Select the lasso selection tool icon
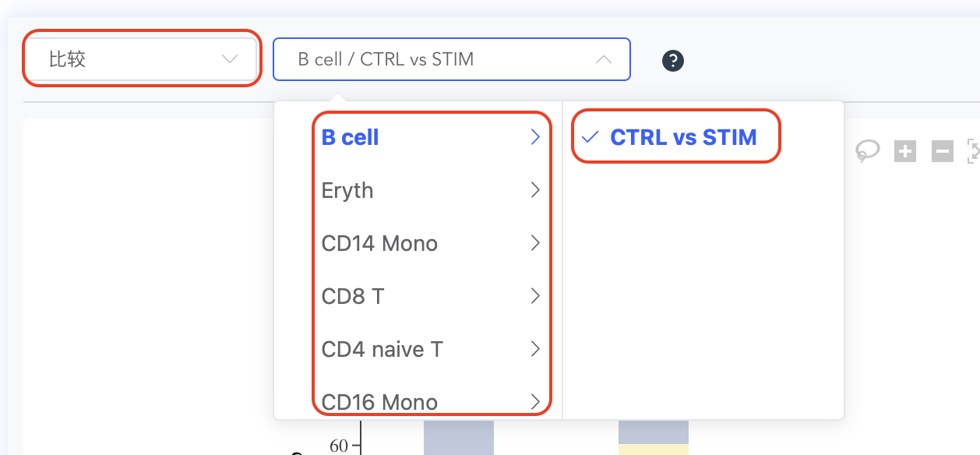 [867, 150]
